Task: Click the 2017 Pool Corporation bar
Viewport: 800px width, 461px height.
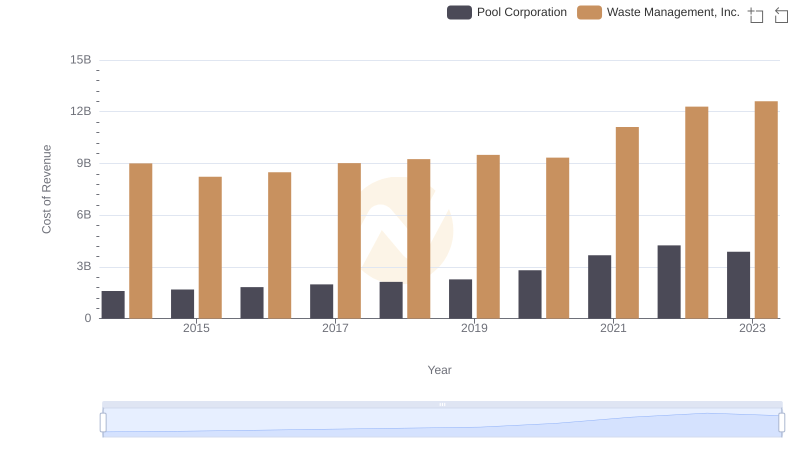Action: click(x=321, y=301)
